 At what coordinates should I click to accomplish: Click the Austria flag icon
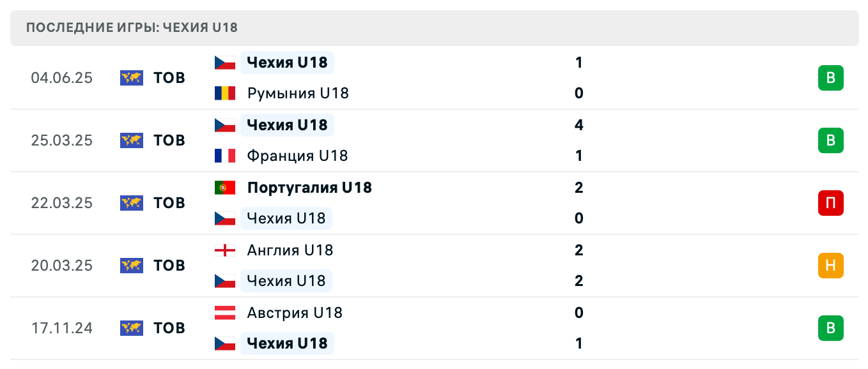click(224, 313)
